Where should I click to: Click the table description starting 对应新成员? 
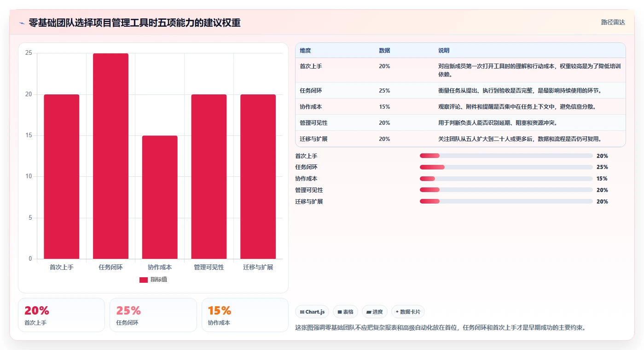tap(529, 70)
